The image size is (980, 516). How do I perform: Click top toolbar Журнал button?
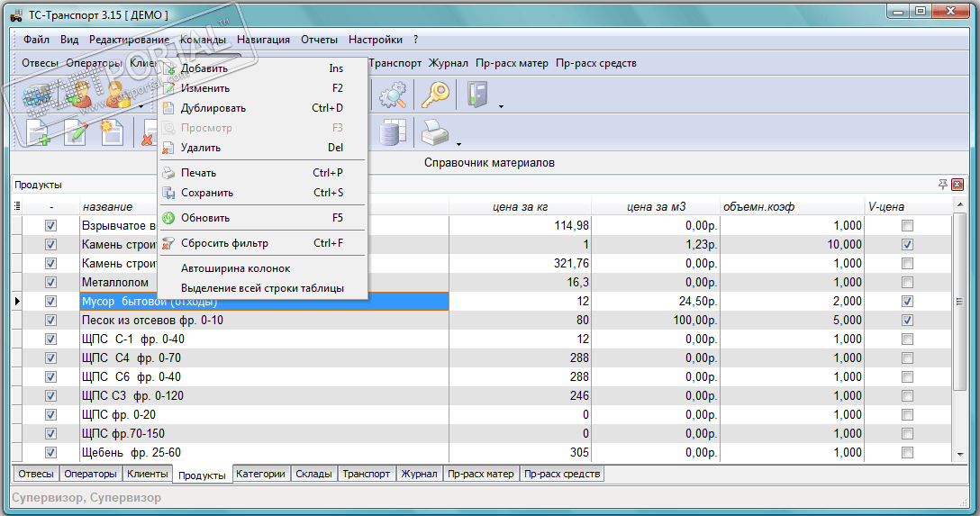[x=449, y=63]
